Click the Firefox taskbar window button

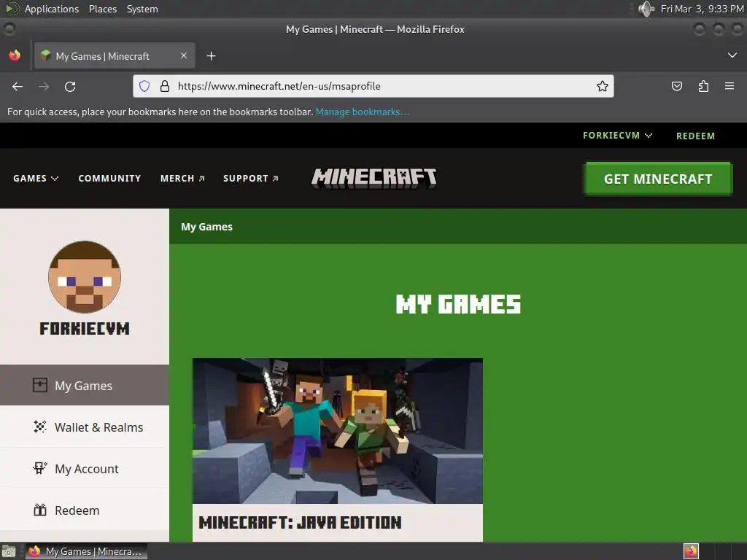click(86, 551)
